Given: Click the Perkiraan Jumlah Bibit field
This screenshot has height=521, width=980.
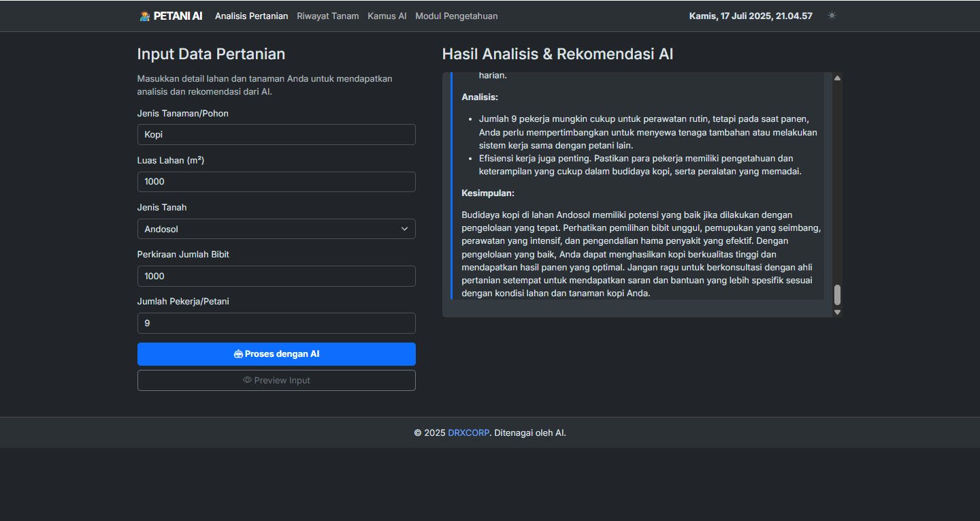Looking at the screenshot, I should [276, 276].
